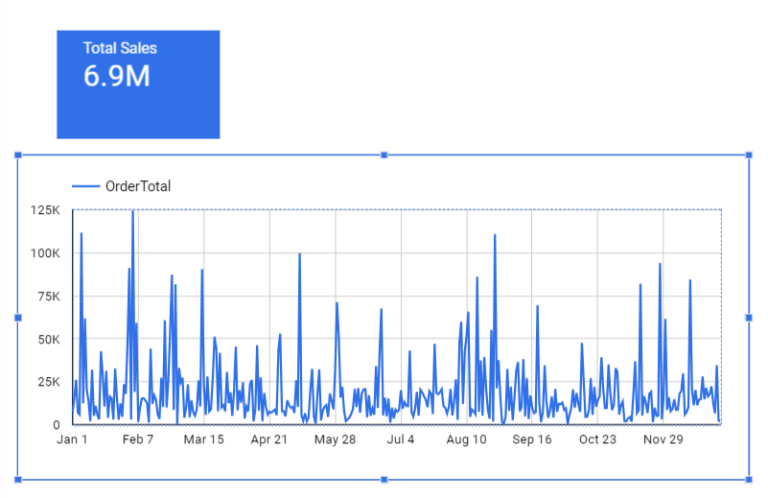Click the chart's top-right corner handle
Screen dimensions: 768x498
click(x=749, y=155)
